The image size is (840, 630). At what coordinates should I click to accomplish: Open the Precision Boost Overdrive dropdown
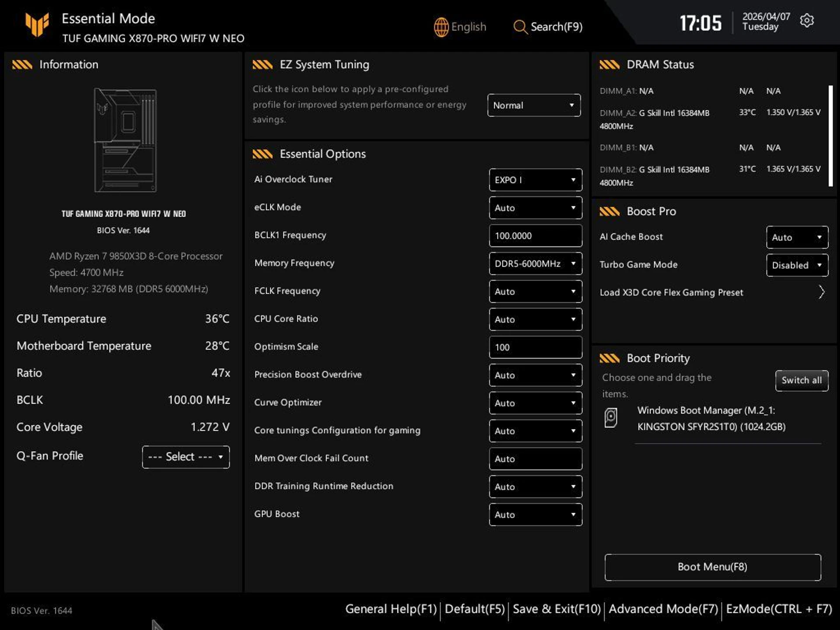point(535,375)
